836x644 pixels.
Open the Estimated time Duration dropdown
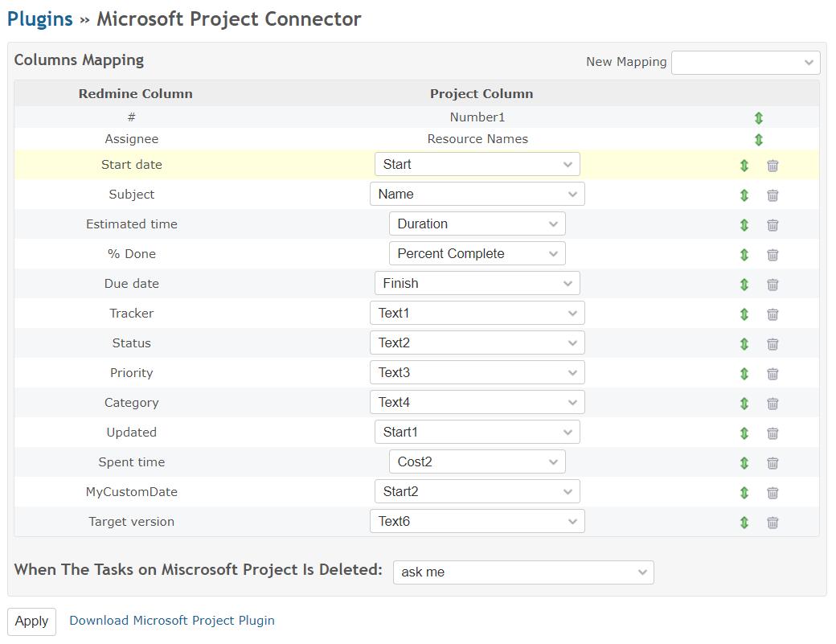point(477,224)
